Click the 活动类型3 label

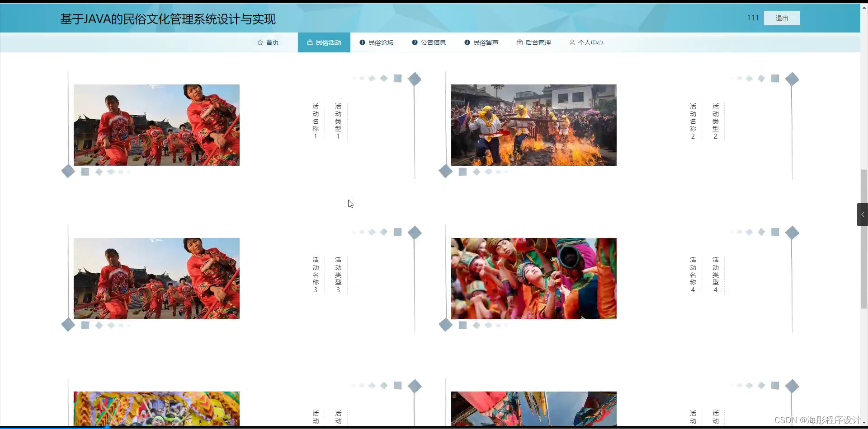[338, 275]
